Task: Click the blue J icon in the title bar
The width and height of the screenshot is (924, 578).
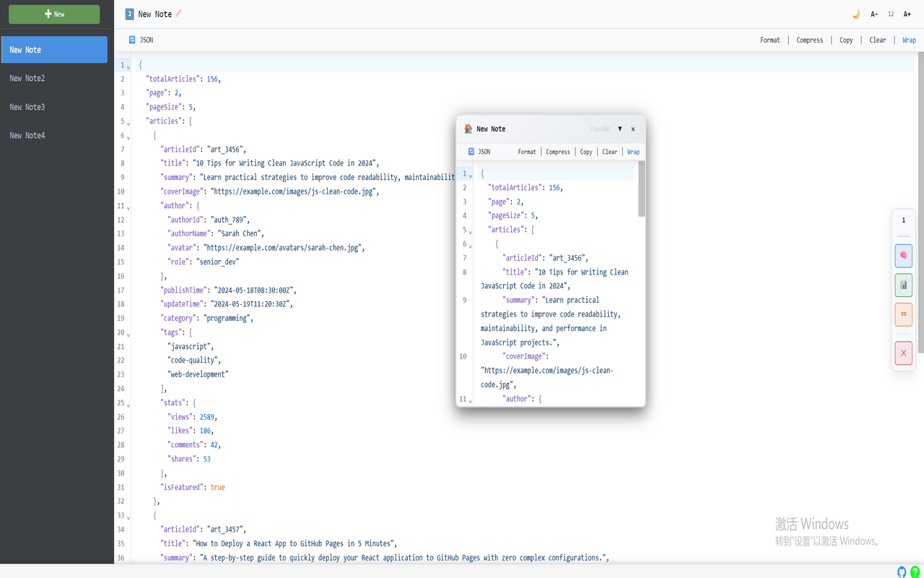Action: pyautogui.click(x=129, y=14)
